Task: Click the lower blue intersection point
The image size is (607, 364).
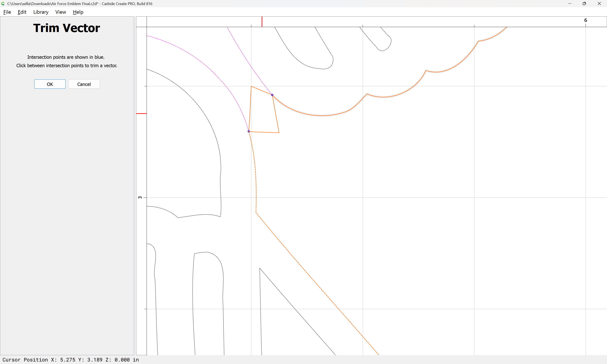Action: pos(249,131)
